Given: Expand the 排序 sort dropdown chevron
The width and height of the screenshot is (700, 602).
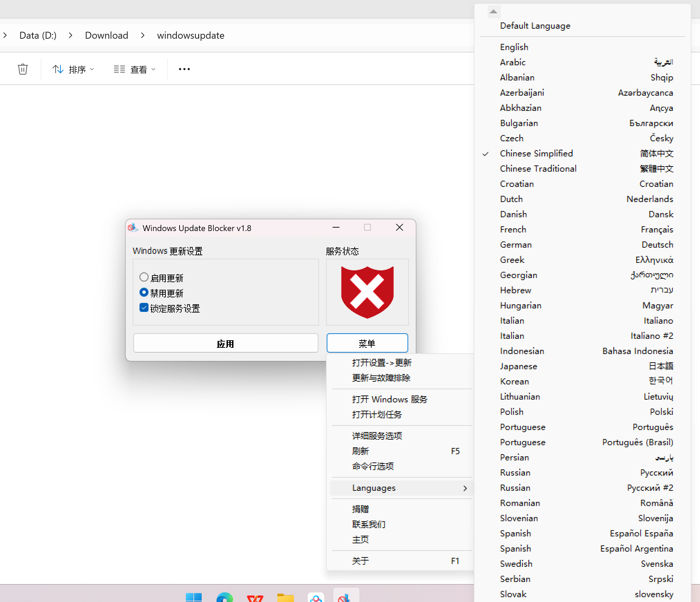Looking at the screenshot, I should coord(92,69).
